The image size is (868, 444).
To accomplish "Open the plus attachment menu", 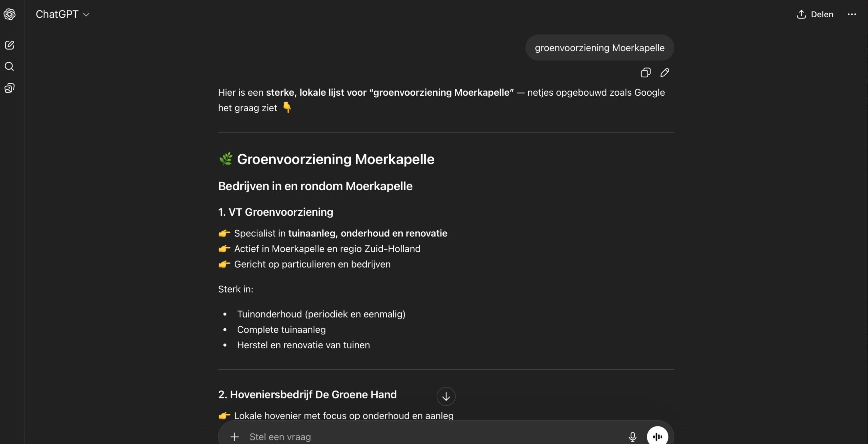I will (x=235, y=437).
